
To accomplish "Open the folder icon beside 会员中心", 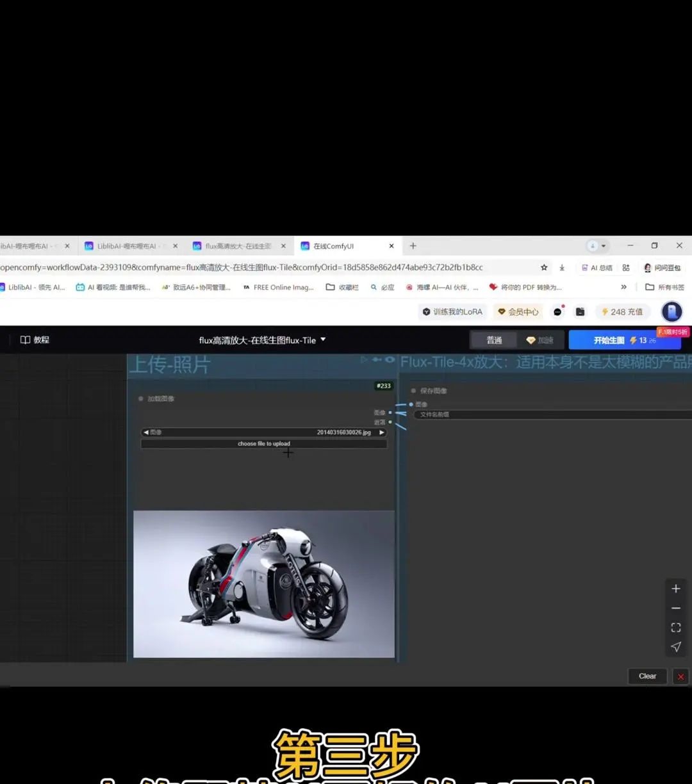I will coord(580,312).
